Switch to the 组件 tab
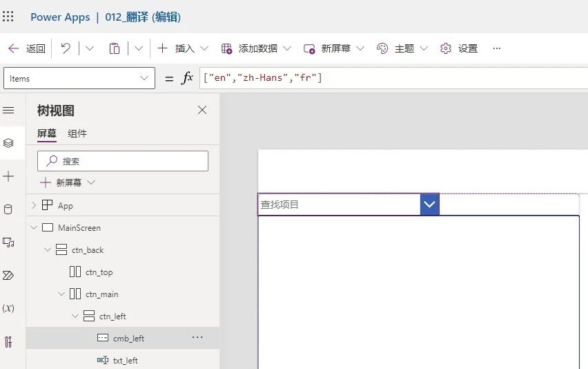This screenshot has height=369, width=588. pos(77,133)
